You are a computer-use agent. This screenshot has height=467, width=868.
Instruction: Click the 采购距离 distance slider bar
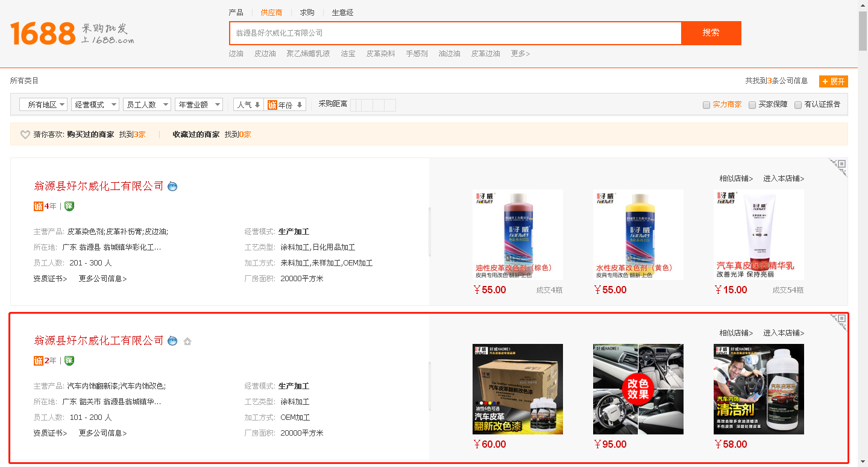click(x=373, y=105)
